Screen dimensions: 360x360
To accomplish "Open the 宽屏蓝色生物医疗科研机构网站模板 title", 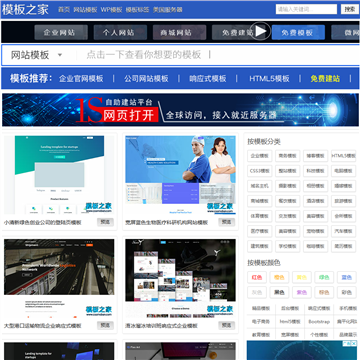I will (x=167, y=222).
